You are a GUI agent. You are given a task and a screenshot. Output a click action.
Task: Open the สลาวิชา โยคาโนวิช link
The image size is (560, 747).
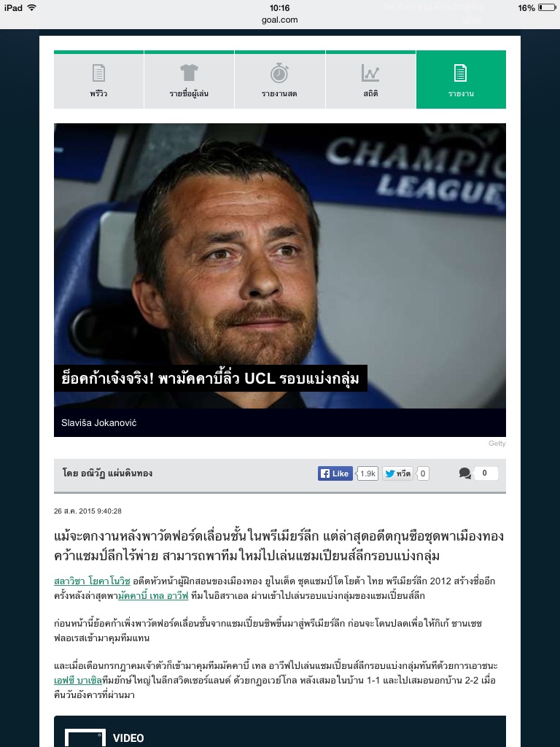click(x=92, y=581)
